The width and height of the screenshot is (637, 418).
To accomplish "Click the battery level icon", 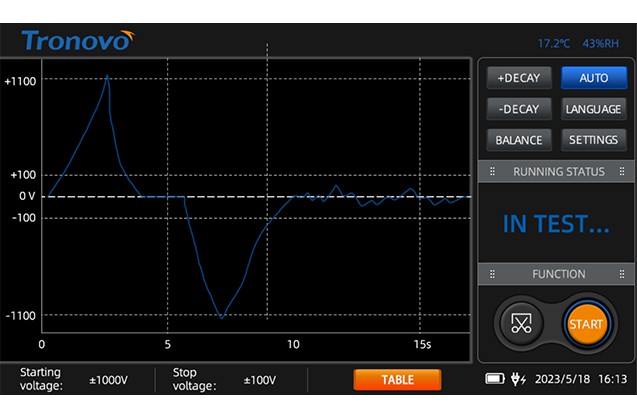I will click(x=496, y=379).
